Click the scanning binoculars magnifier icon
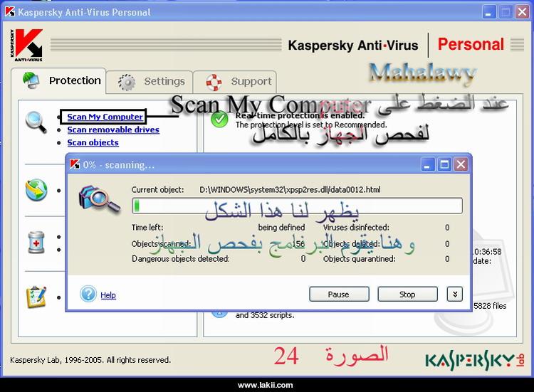The image size is (534, 392). click(99, 199)
